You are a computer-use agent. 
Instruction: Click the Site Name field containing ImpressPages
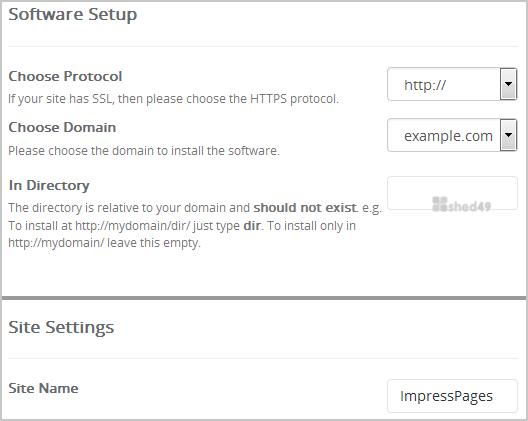[452, 396]
